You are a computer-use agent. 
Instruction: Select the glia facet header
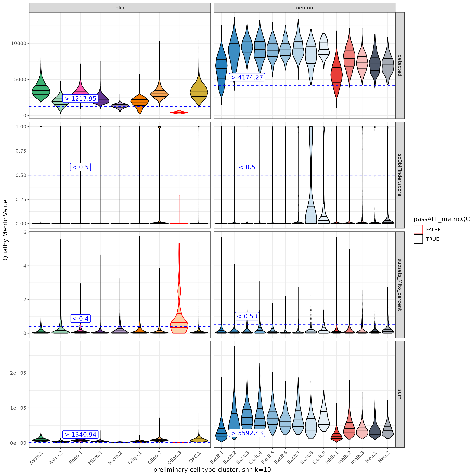120,8
